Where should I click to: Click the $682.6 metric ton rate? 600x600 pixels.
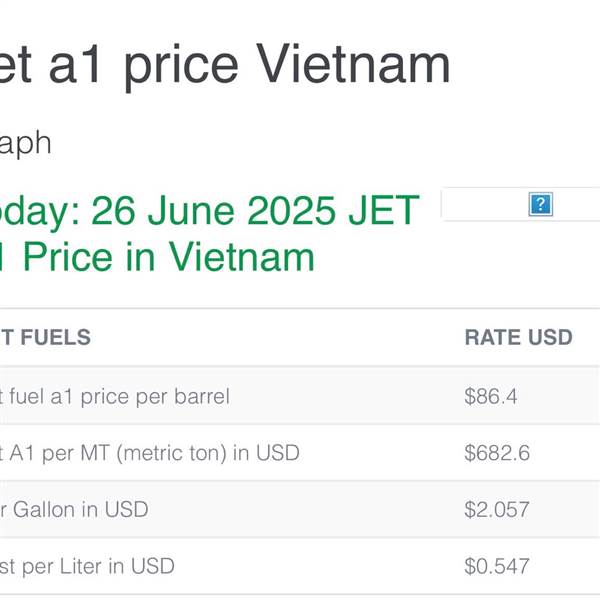tap(497, 453)
